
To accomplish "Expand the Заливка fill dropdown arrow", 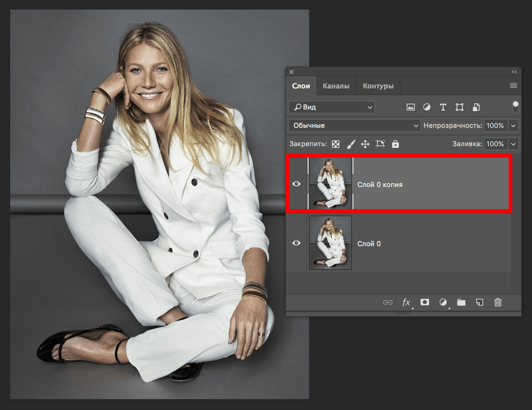I will tap(513, 144).
